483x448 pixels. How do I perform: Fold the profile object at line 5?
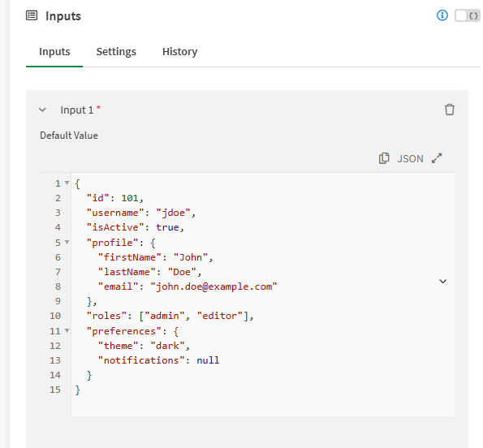coord(67,242)
